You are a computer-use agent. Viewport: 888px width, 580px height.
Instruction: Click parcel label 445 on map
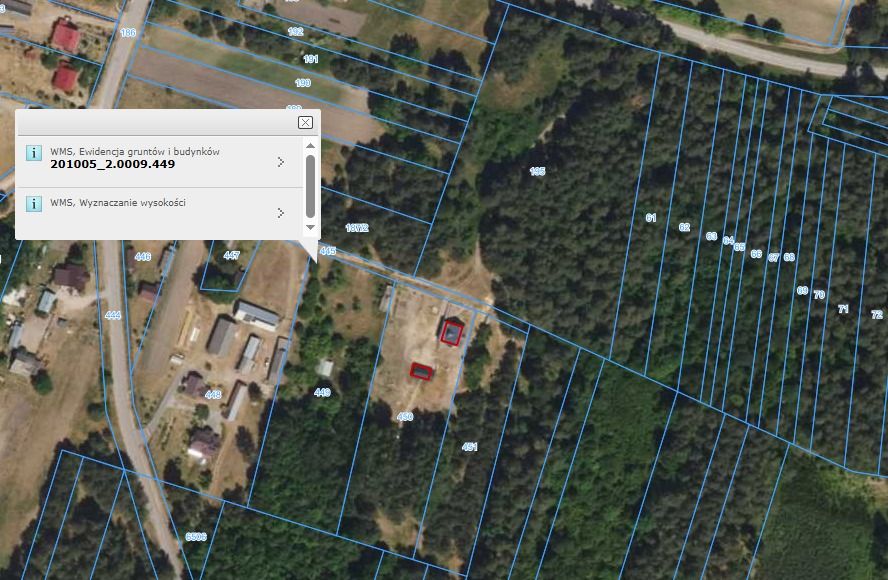(328, 250)
